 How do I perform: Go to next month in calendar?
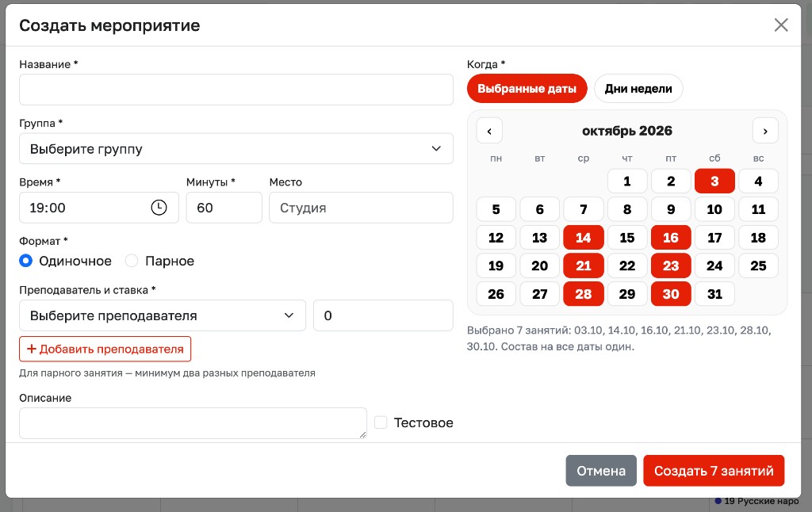point(765,131)
